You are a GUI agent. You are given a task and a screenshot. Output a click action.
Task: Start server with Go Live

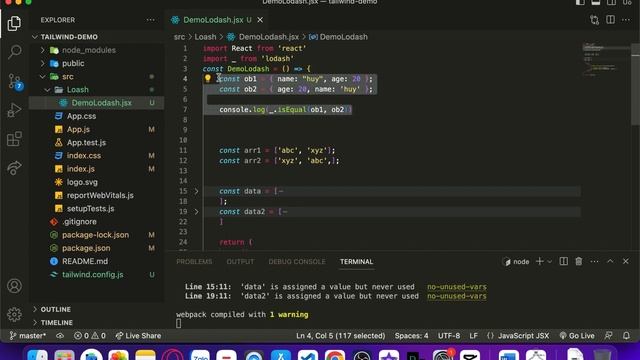577,336
